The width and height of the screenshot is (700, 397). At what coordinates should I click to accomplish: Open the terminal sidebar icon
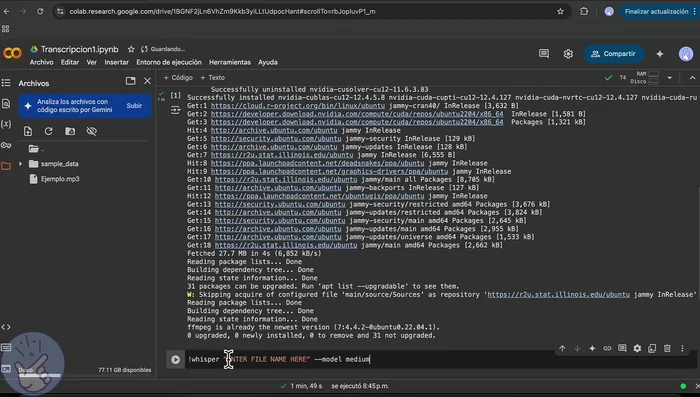pyautogui.click(x=6, y=369)
